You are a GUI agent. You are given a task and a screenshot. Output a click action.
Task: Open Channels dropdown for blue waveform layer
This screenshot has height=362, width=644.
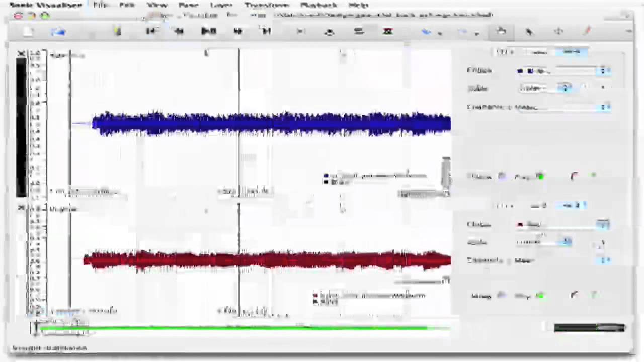coord(563,107)
